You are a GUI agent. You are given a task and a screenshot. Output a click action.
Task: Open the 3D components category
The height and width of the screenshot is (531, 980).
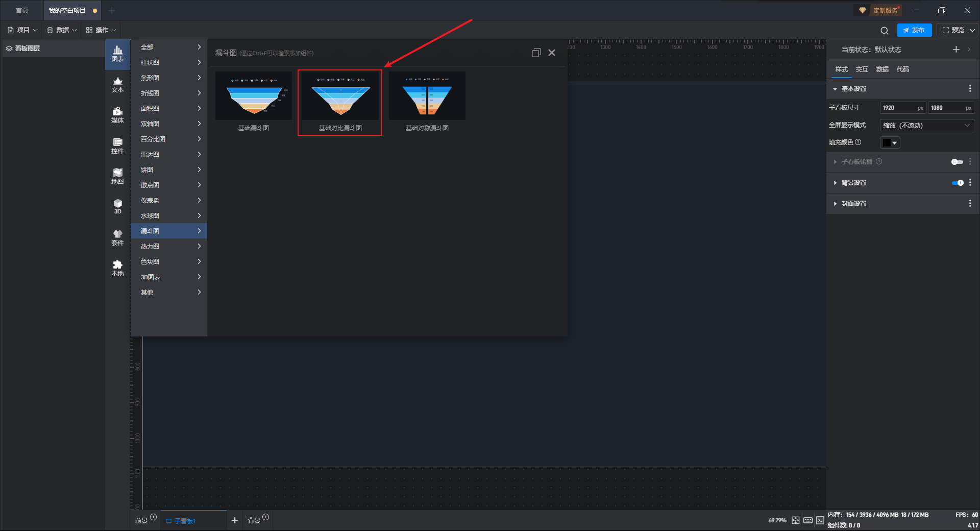click(x=117, y=207)
